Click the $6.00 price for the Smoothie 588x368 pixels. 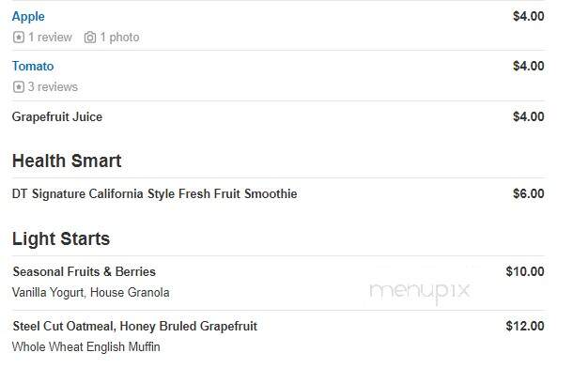[529, 193]
